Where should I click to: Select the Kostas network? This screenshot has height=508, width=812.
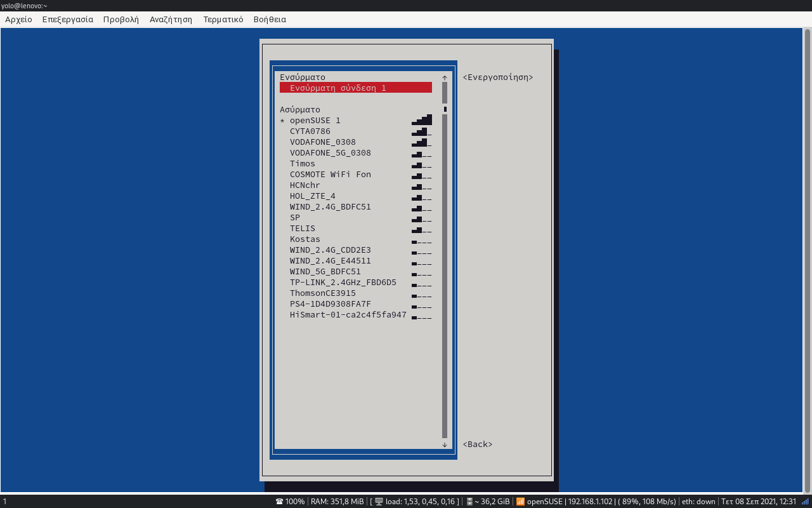[356, 239]
